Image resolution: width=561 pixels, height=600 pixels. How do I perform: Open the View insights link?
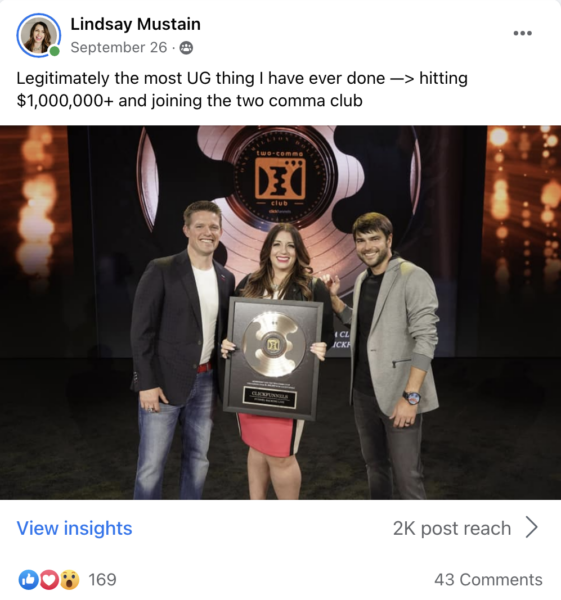point(74,528)
